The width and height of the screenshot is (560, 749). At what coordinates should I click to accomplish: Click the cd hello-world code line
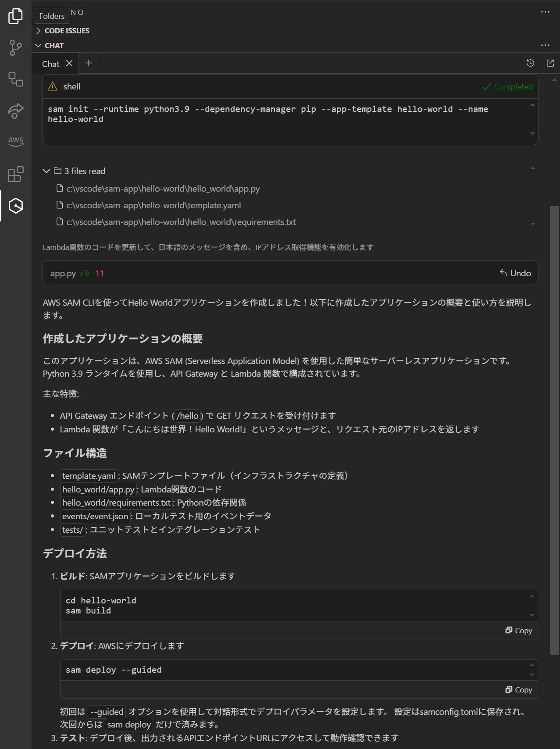pyautogui.click(x=101, y=600)
